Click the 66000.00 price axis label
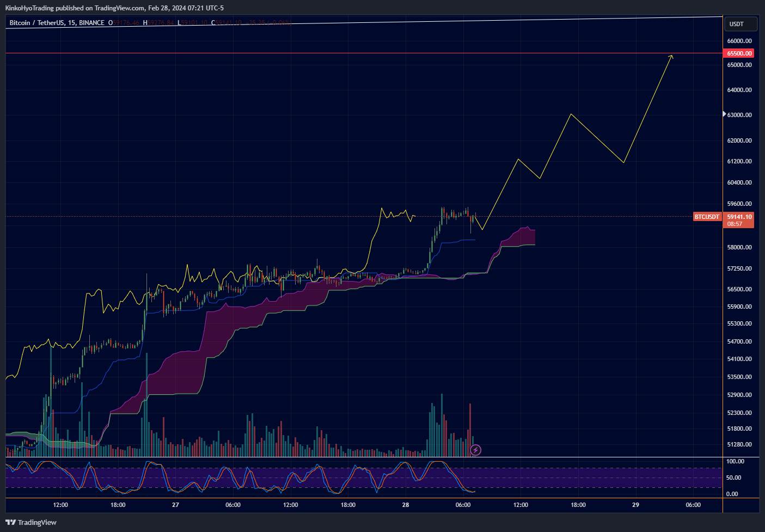Image resolution: width=765 pixels, height=532 pixels. coord(739,41)
